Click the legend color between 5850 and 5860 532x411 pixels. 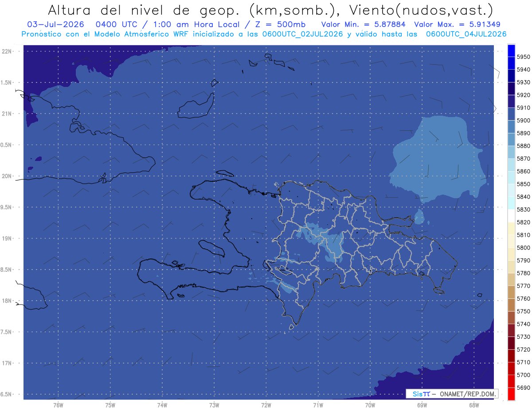point(511,178)
